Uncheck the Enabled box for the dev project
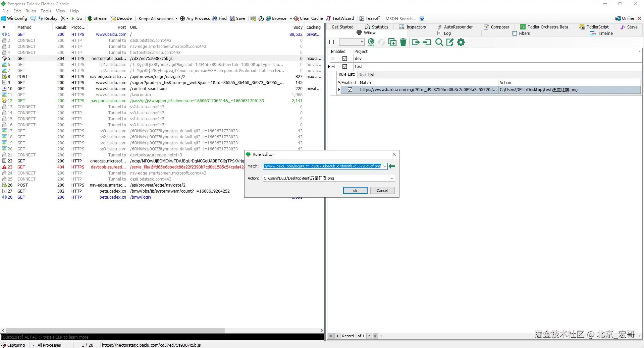 pyautogui.click(x=344, y=59)
